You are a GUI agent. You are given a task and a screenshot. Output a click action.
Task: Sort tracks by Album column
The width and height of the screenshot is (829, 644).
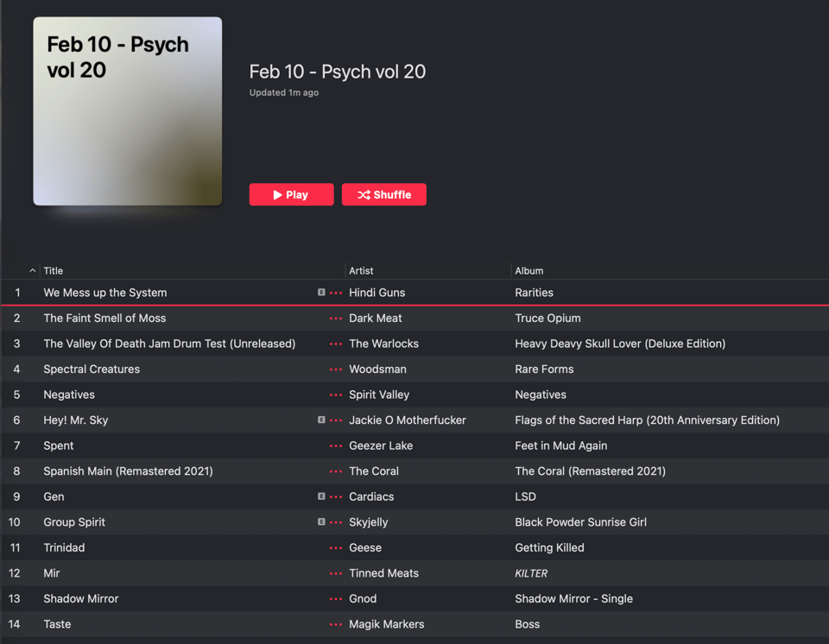(528, 271)
